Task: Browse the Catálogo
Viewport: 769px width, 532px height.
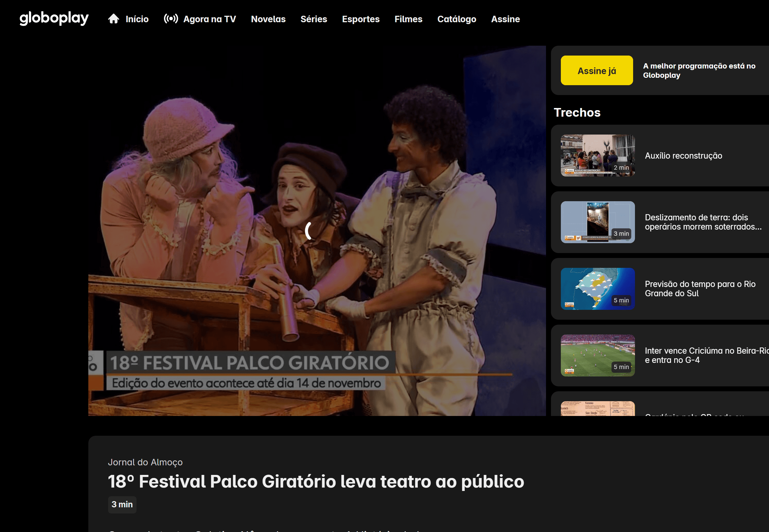Action: pyautogui.click(x=457, y=19)
